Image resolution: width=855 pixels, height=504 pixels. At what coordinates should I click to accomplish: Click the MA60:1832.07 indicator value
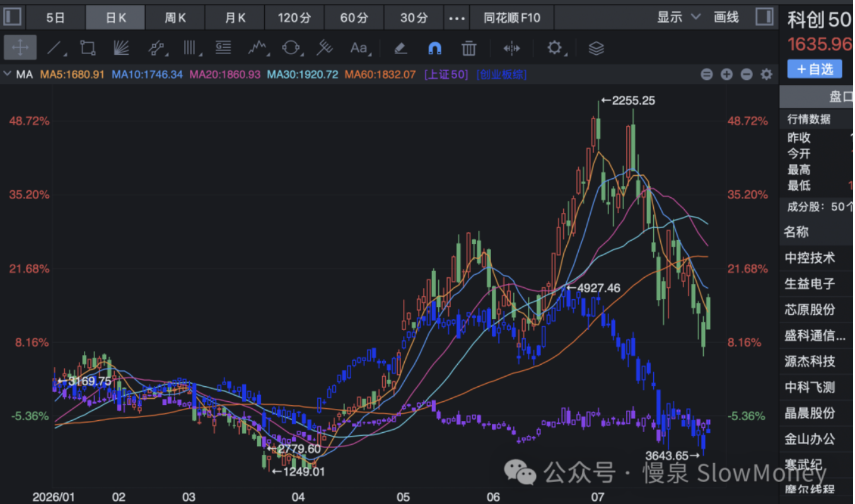click(x=380, y=74)
